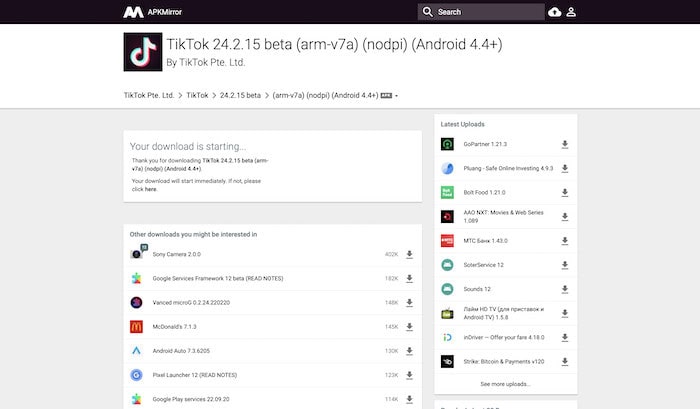
Task: Open Google Play services 22.09.20 link
Action: click(191, 399)
